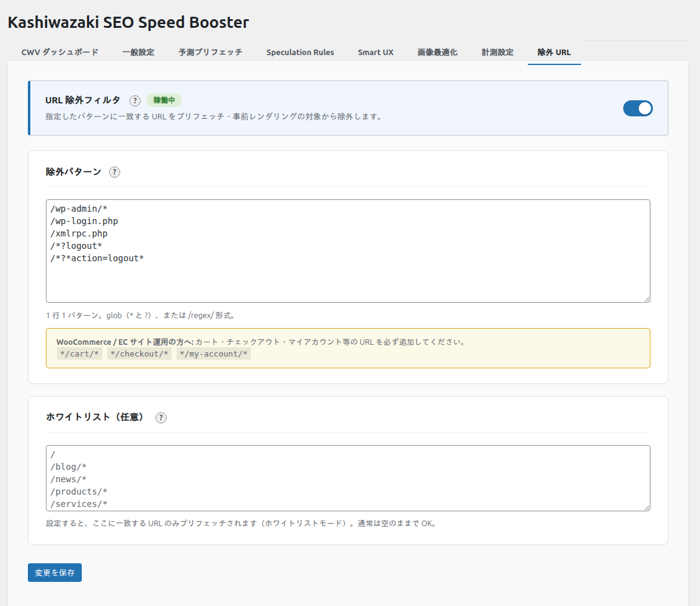Viewport: 700px width, 606px height.
Task: Click the */my-account/* pattern chip
Action: [x=214, y=354]
